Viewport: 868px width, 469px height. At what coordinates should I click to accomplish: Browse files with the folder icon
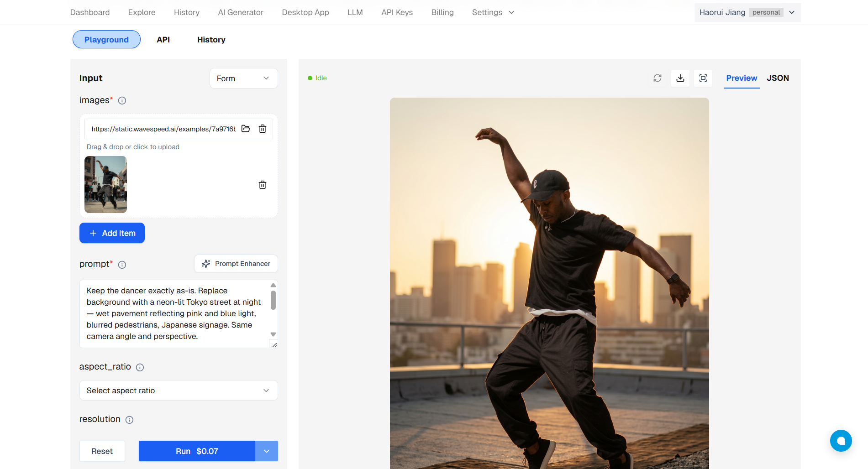246,129
